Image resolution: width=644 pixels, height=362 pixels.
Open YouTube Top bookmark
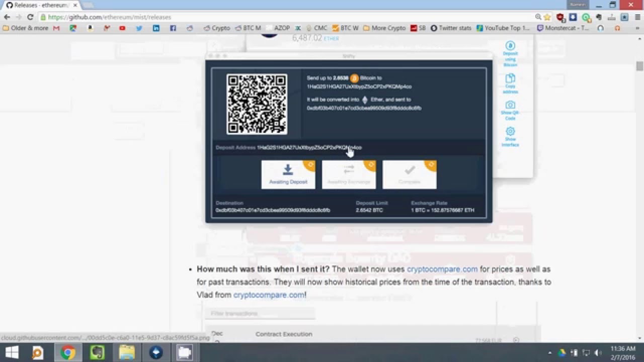503,28
